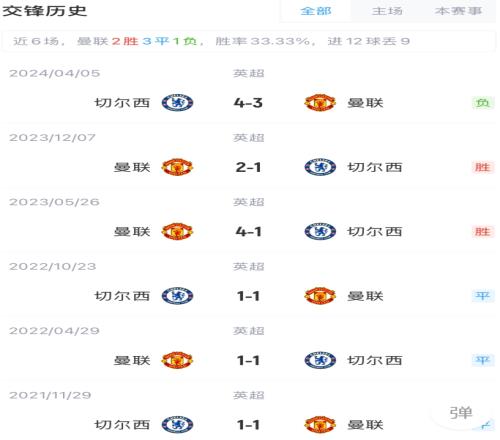Viewport: 500px width, 440px height.
Task: Click Manchester United crest in 4-3 match
Action: tap(320, 103)
